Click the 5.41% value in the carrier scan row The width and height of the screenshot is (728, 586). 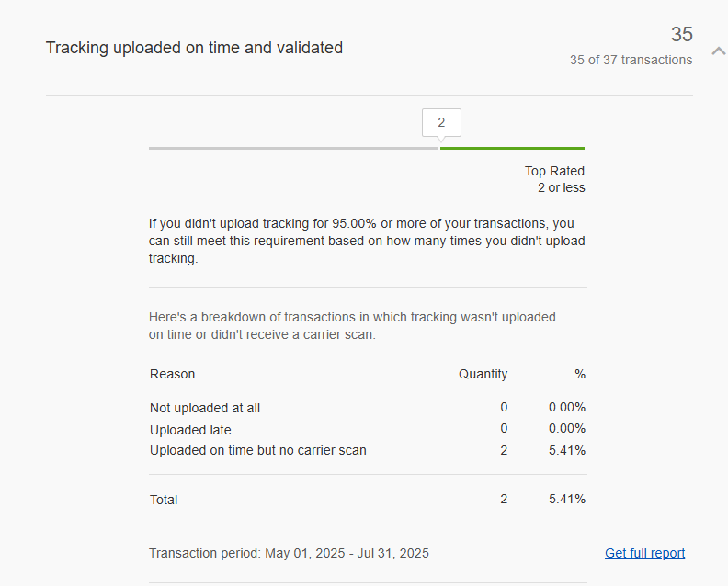tap(566, 451)
